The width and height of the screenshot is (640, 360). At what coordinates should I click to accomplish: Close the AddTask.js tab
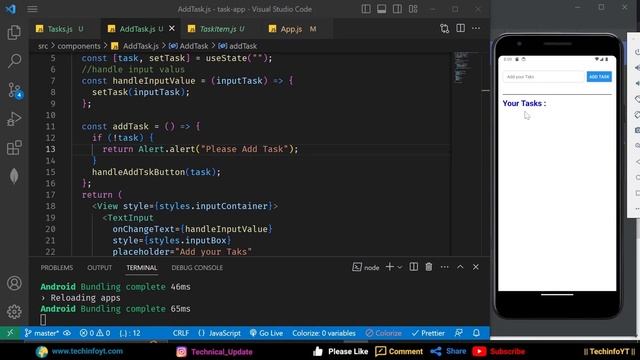tap(172, 29)
